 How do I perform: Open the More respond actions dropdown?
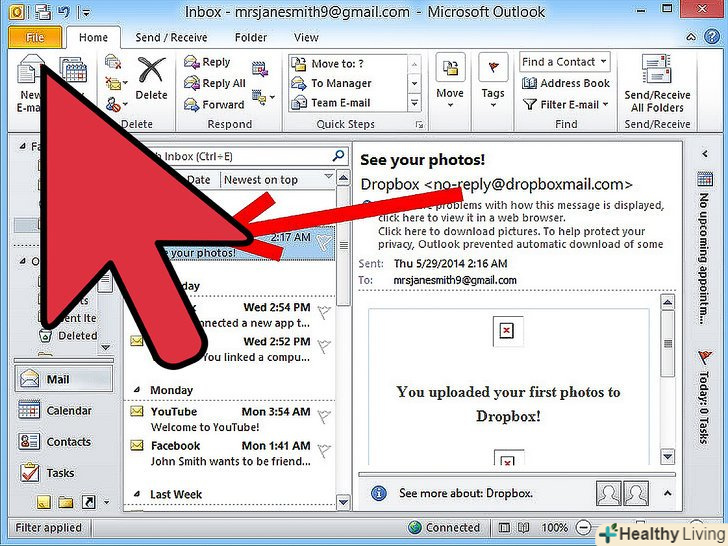tap(263, 98)
